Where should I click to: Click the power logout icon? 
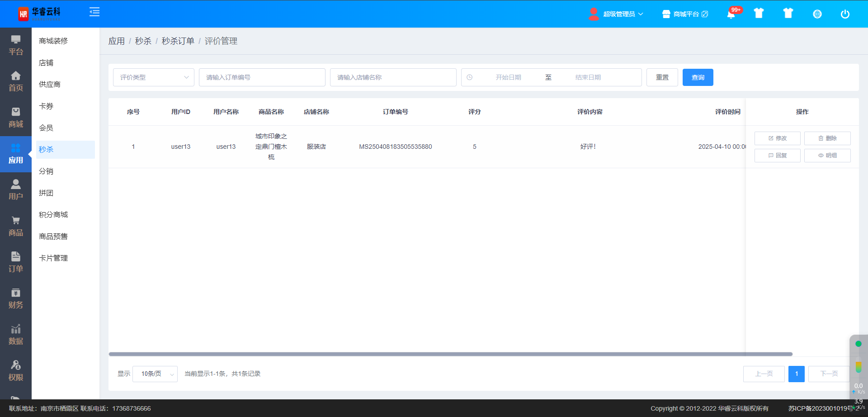[x=844, y=14]
